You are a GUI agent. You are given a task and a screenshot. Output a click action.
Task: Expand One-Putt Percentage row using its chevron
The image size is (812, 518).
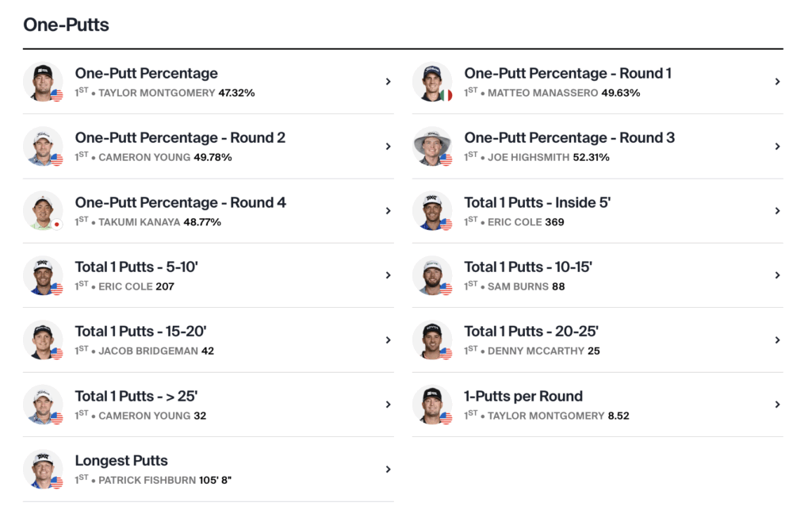click(388, 82)
